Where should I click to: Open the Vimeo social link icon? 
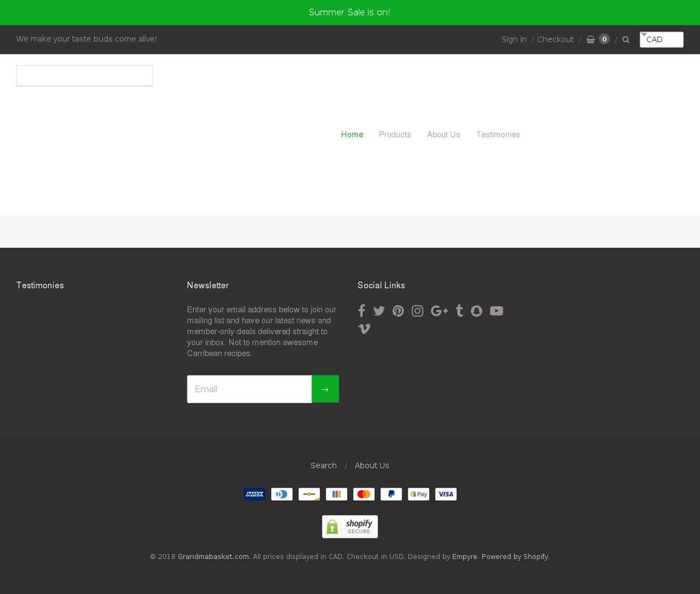365,329
